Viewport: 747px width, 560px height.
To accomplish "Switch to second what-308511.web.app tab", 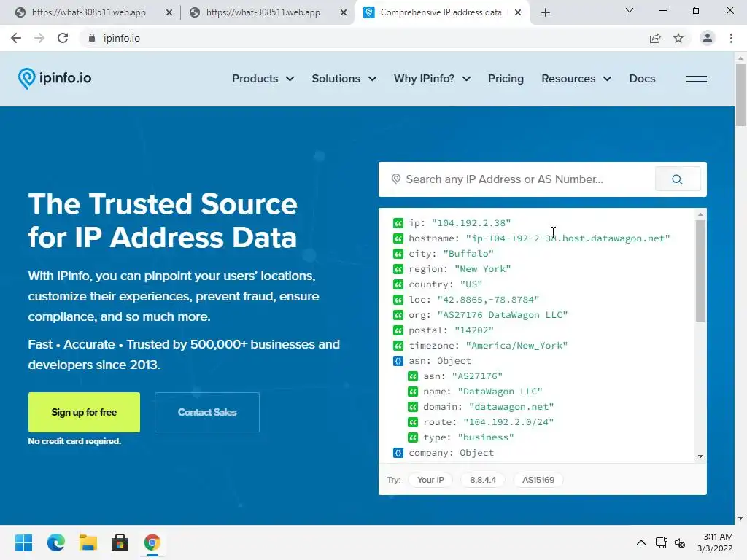I will click(x=263, y=12).
